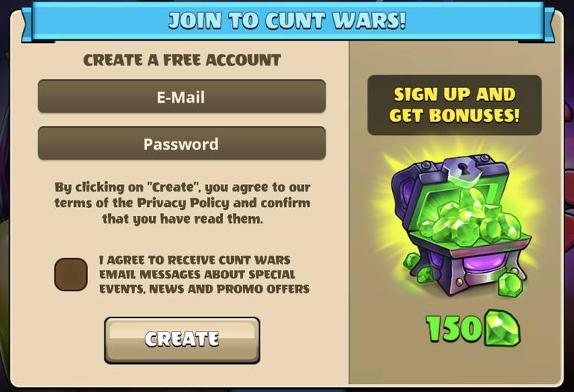
Task: Click the green 150 bonus amount
Action: click(454, 329)
